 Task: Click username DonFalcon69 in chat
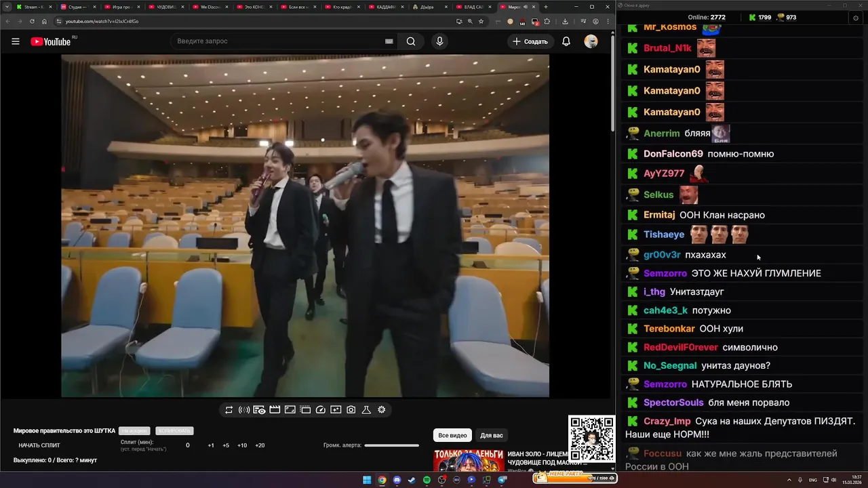pyautogui.click(x=673, y=154)
